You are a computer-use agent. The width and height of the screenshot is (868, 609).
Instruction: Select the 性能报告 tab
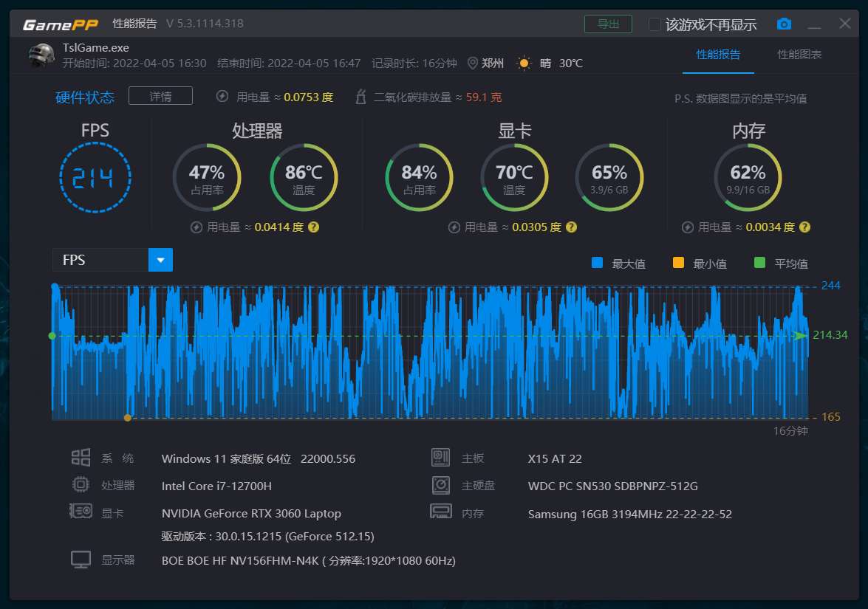click(x=718, y=55)
